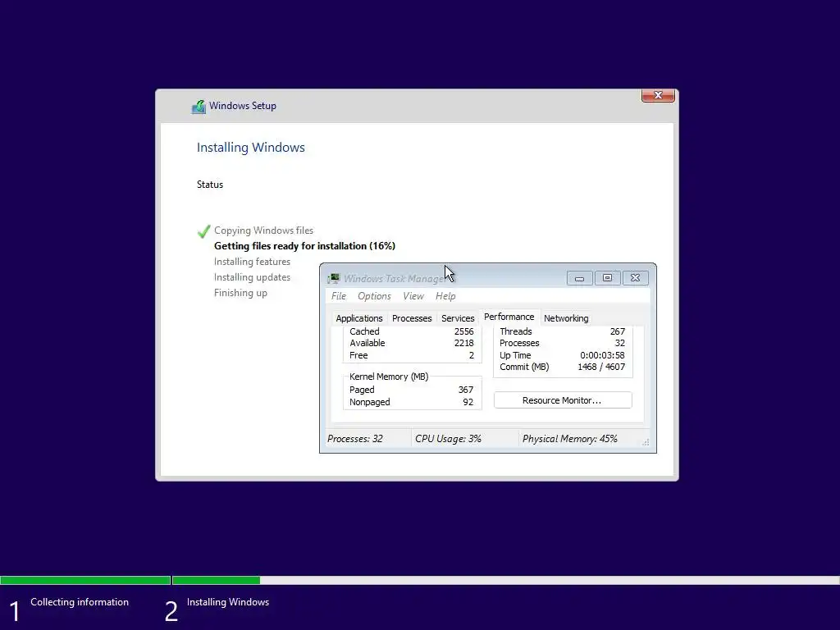
Task: Click the Windows Setup title bar icon
Action: pyautogui.click(x=199, y=107)
